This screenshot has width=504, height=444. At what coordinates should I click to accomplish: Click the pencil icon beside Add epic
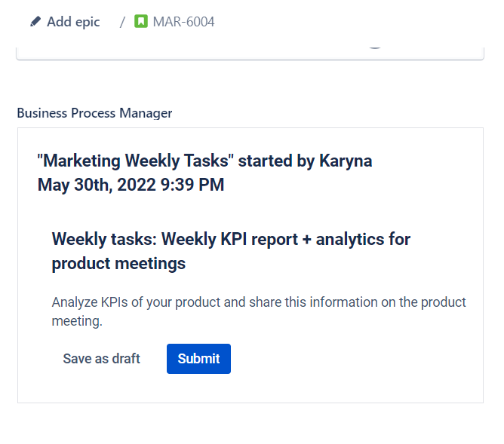click(x=35, y=22)
